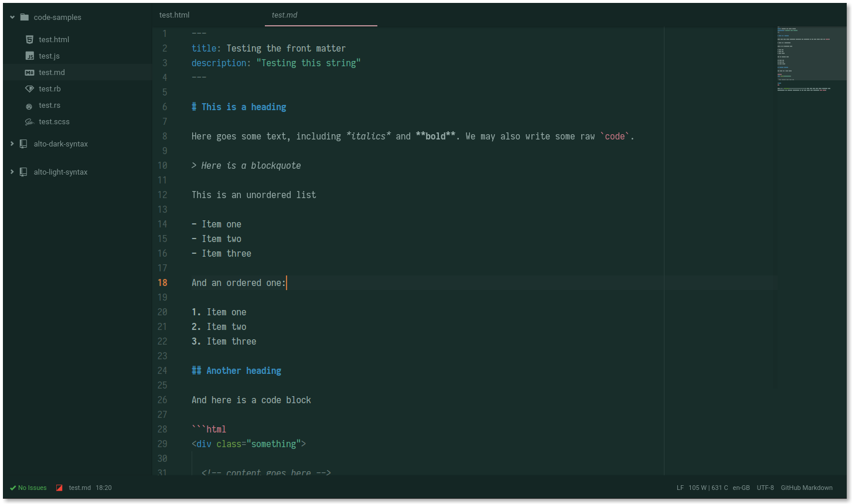Image resolution: width=852 pixels, height=504 pixels.
Task: Click the '1. Item one' ordered line
Action: [x=219, y=312]
